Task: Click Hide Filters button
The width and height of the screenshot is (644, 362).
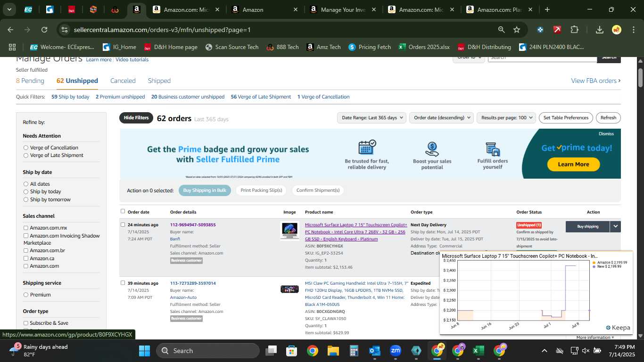Action: [136, 118]
